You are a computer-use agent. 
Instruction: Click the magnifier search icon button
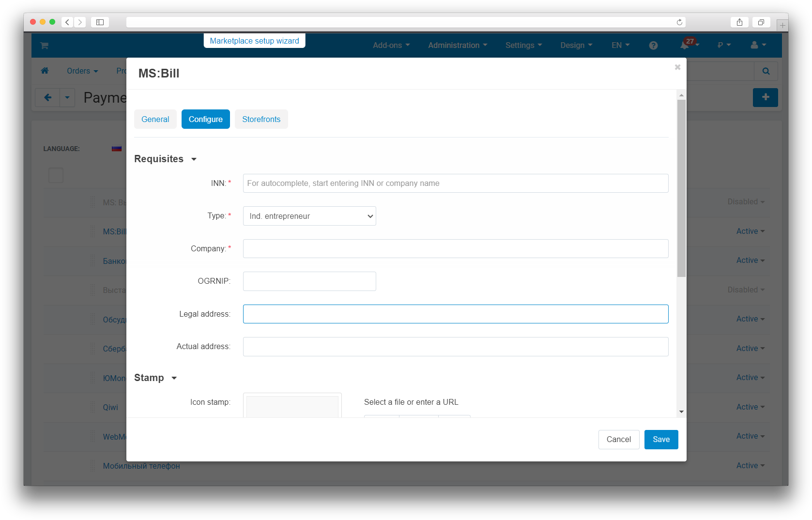766,71
